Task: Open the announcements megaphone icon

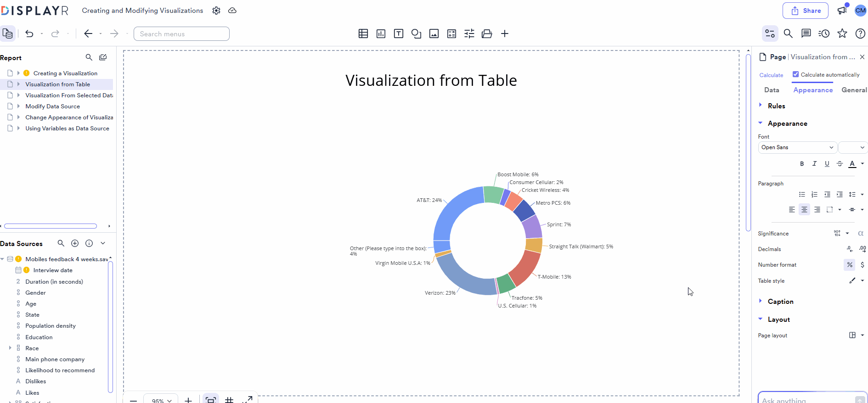Action: [842, 10]
